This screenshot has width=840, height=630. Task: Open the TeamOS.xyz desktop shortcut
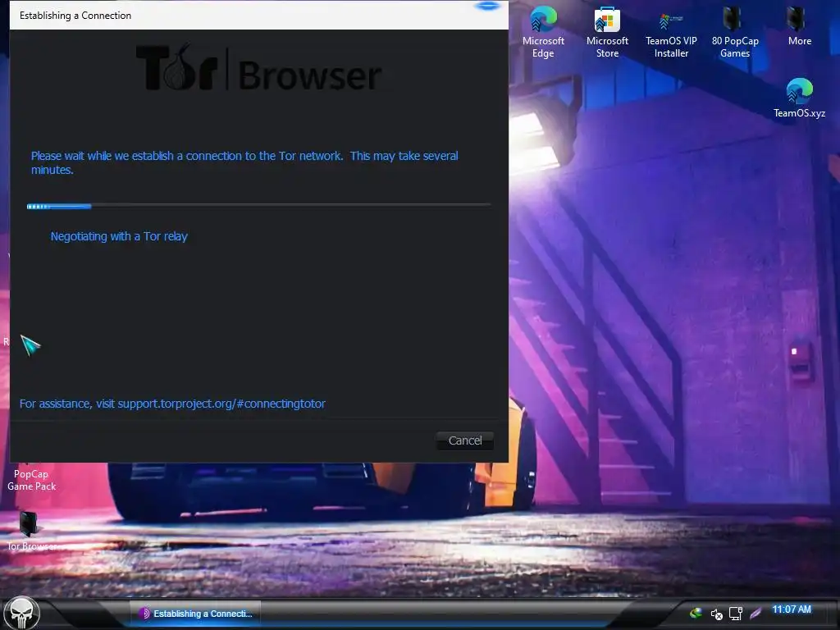(799, 98)
